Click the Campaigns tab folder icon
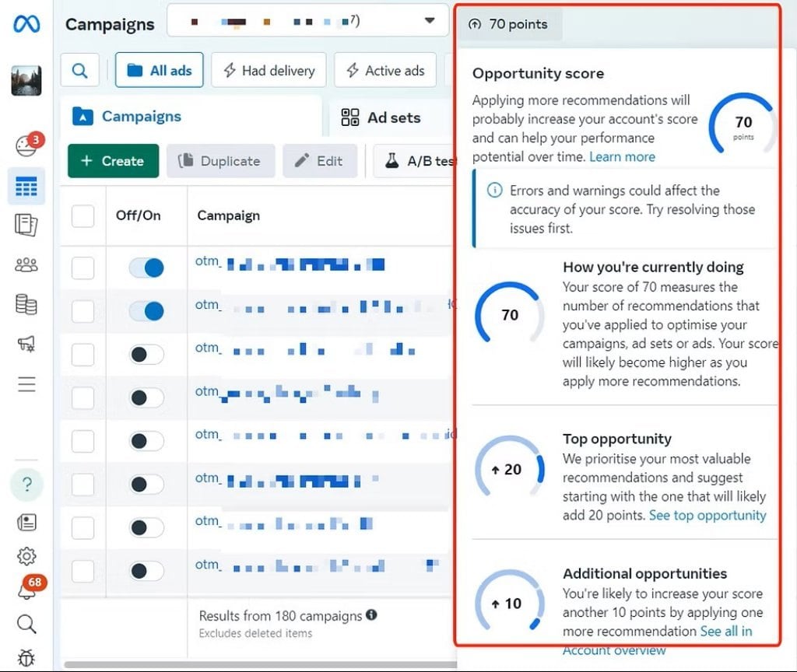Image resolution: width=797 pixels, height=672 pixels. coord(83,117)
